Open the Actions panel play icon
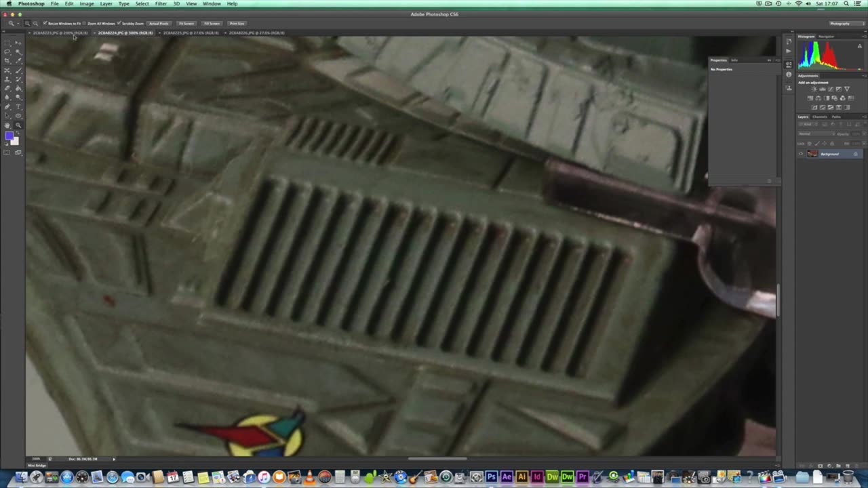868x488 pixels. (x=789, y=51)
